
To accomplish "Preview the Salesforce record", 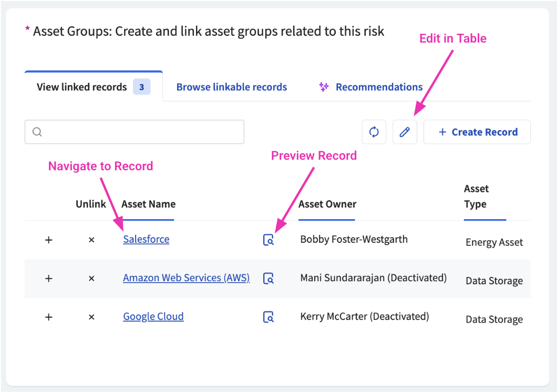I will [x=269, y=240].
